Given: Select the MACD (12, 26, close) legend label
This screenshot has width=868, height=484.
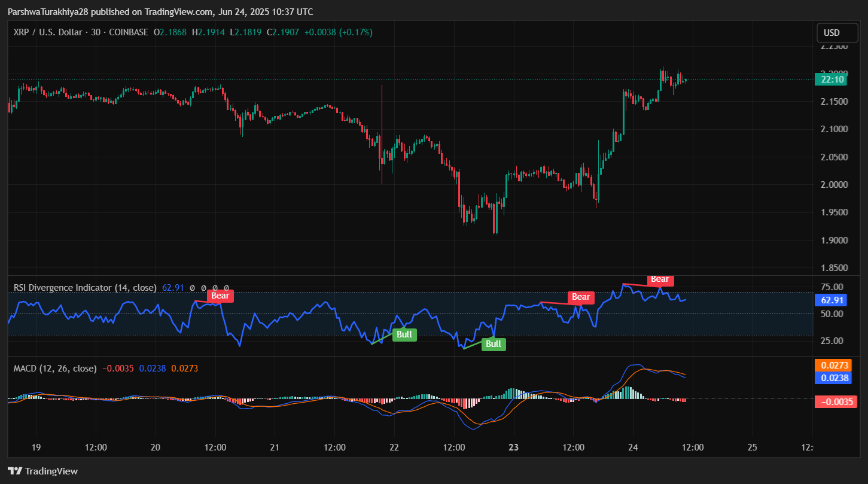Looking at the screenshot, I should click(55, 369).
